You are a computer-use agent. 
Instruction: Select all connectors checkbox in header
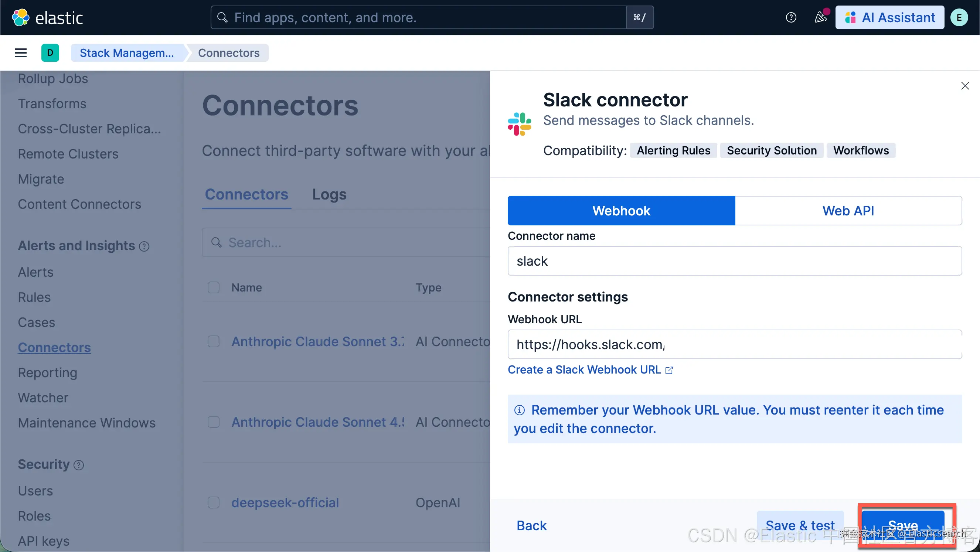[214, 287]
